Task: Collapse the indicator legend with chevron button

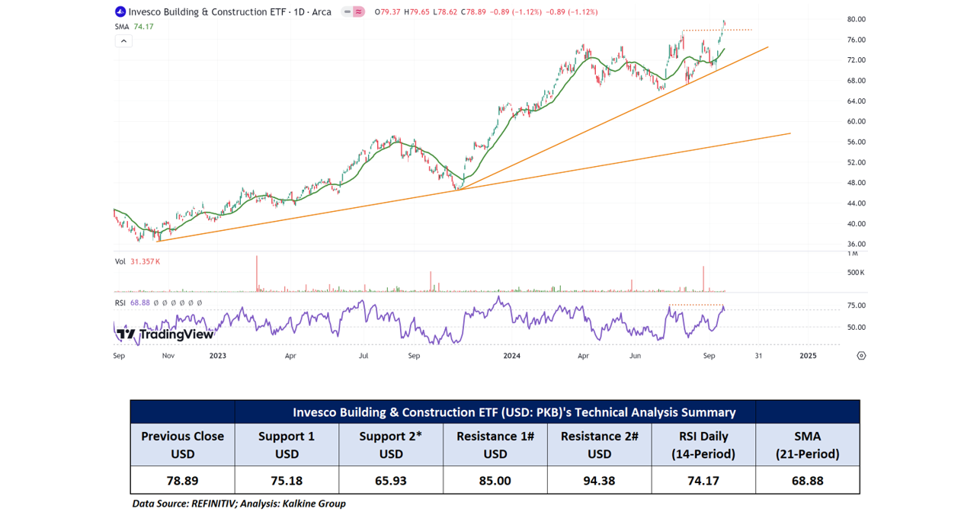Action: click(x=123, y=41)
